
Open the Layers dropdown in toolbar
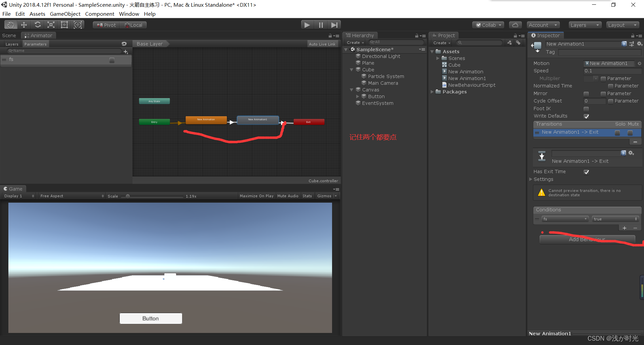click(x=585, y=25)
